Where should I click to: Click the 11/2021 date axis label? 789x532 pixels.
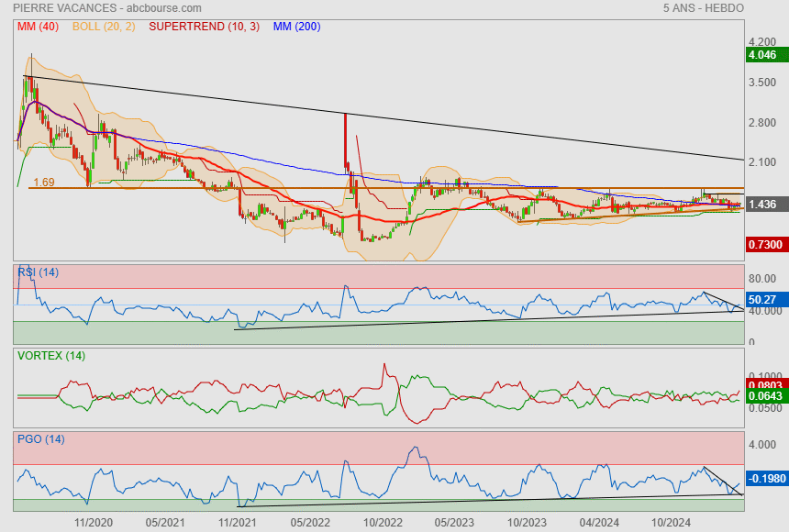tap(238, 523)
